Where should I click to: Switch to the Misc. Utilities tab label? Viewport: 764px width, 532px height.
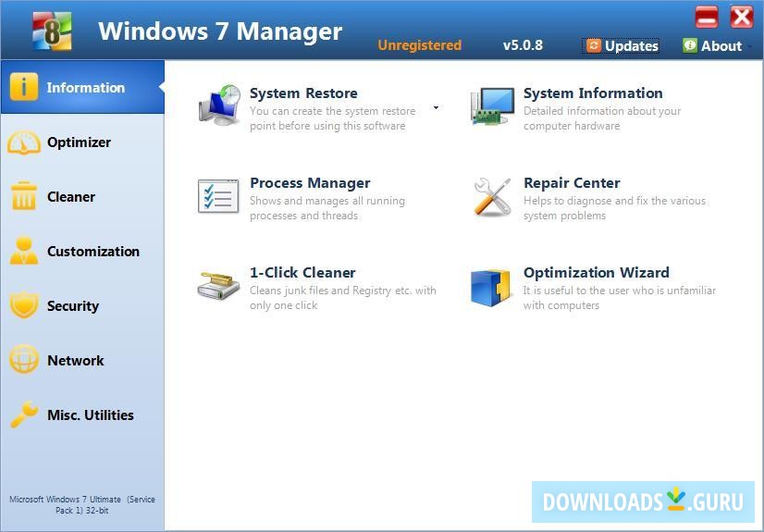(x=91, y=415)
